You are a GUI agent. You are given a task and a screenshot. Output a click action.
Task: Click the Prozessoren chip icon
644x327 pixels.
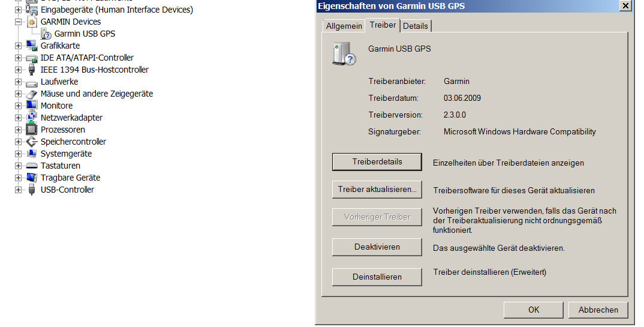tap(32, 130)
